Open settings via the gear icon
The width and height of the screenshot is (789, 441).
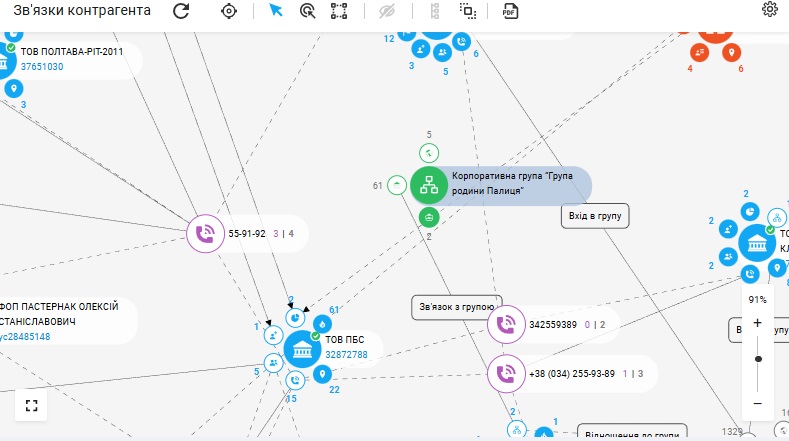[x=770, y=10]
